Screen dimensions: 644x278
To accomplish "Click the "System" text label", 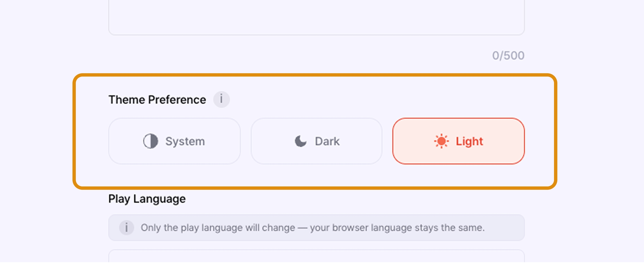I will coord(185,141).
